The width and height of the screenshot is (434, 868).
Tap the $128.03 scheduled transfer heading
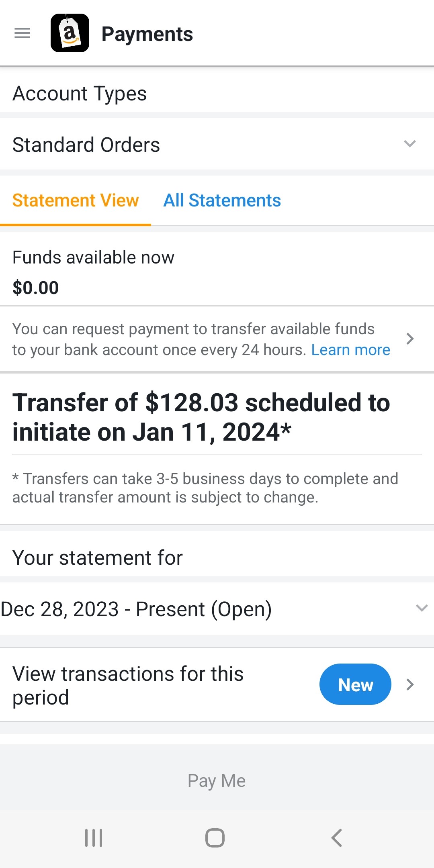click(201, 417)
